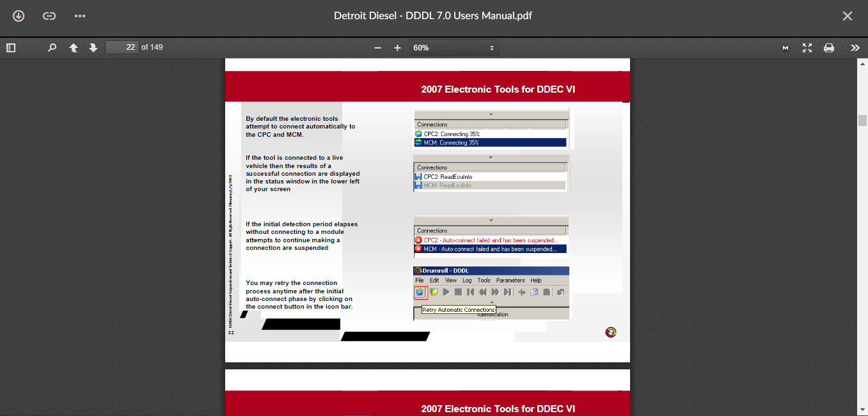The image size is (868, 416).
Task: Click the page number field showing 22
Action: pyautogui.click(x=122, y=47)
